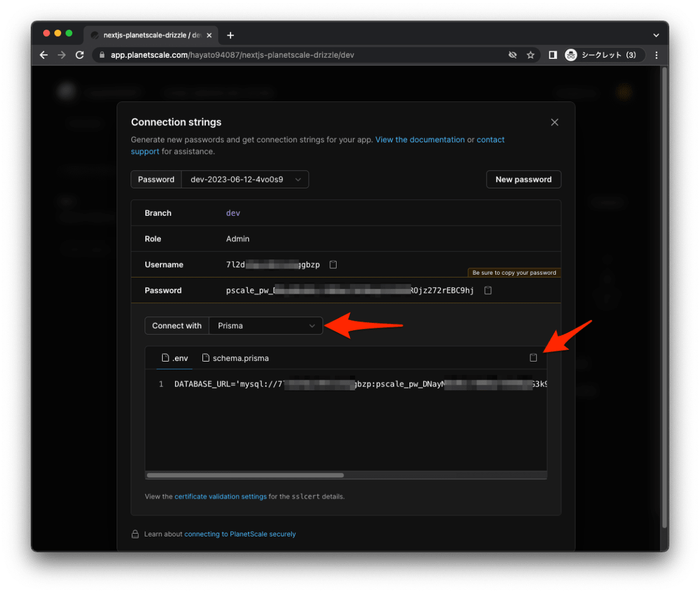Open the tracking protection eye icon
The width and height of the screenshot is (700, 593).
click(x=513, y=55)
